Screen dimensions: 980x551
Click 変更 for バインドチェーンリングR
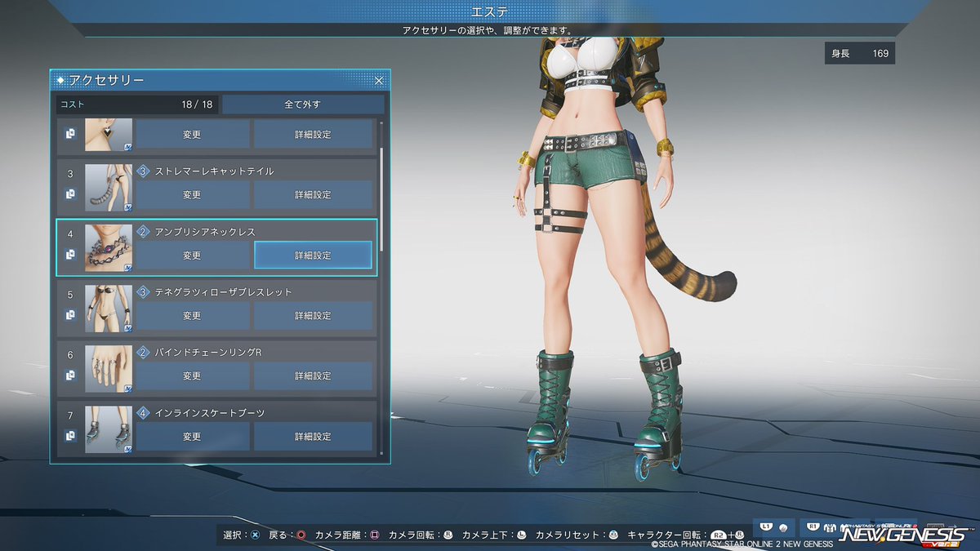(x=192, y=375)
